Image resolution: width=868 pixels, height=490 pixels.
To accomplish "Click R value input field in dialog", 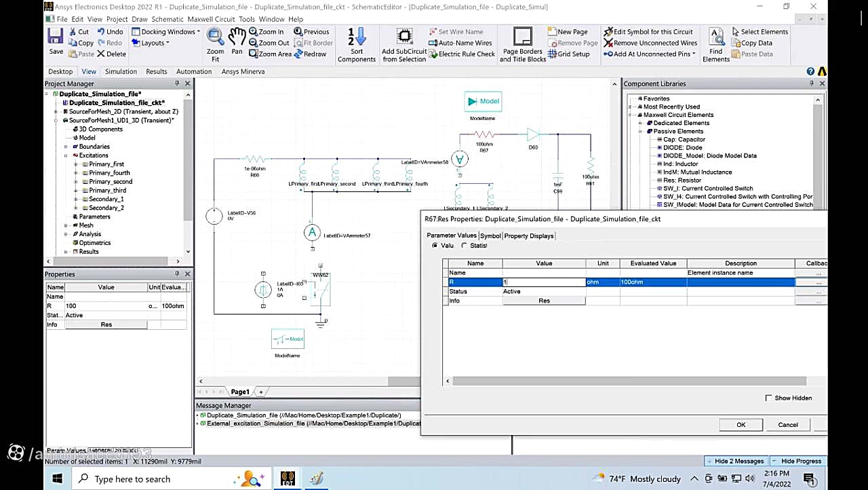I will pos(544,282).
